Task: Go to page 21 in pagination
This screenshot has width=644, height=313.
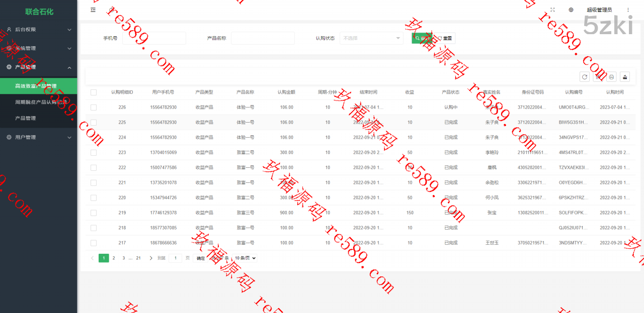Action: point(138,258)
